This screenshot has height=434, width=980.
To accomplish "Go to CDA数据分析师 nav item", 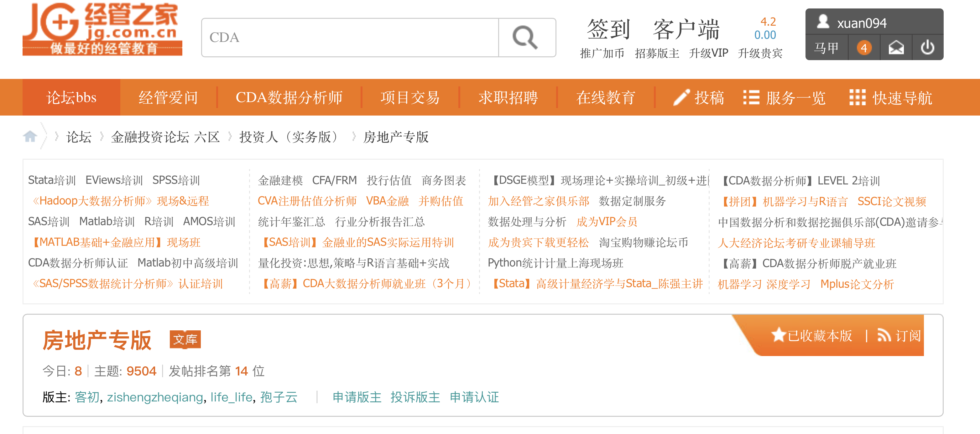I will [289, 98].
